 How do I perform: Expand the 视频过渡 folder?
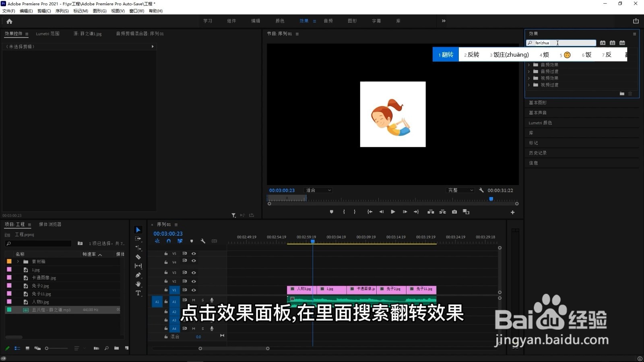point(529,85)
